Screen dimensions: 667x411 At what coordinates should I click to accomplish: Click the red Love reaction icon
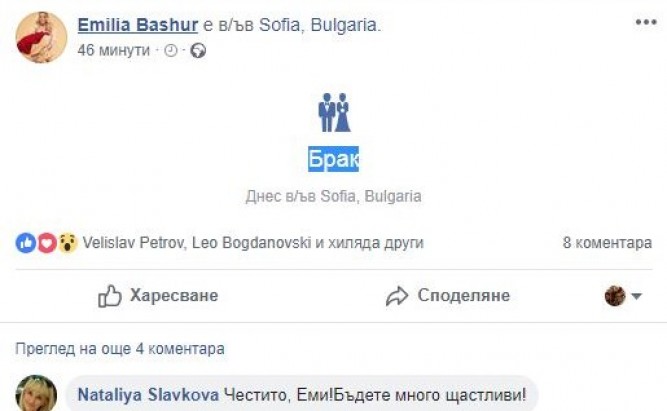pyautogui.click(x=46, y=243)
